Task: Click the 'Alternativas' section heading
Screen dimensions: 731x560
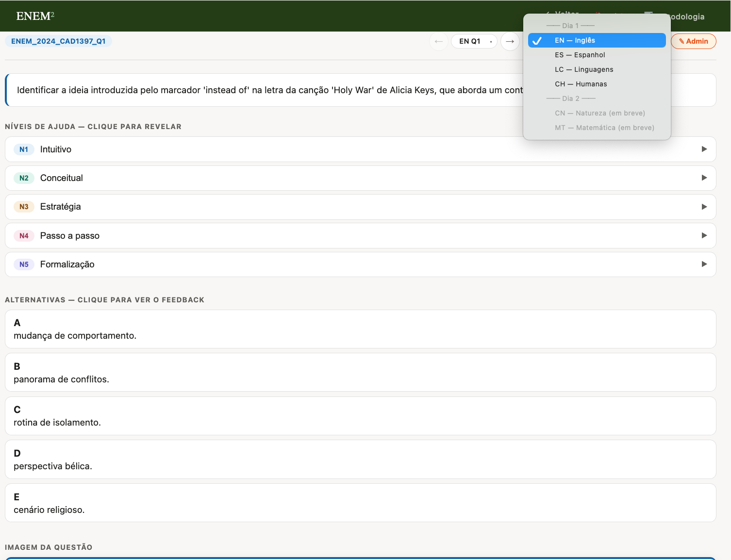Action: click(104, 300)
